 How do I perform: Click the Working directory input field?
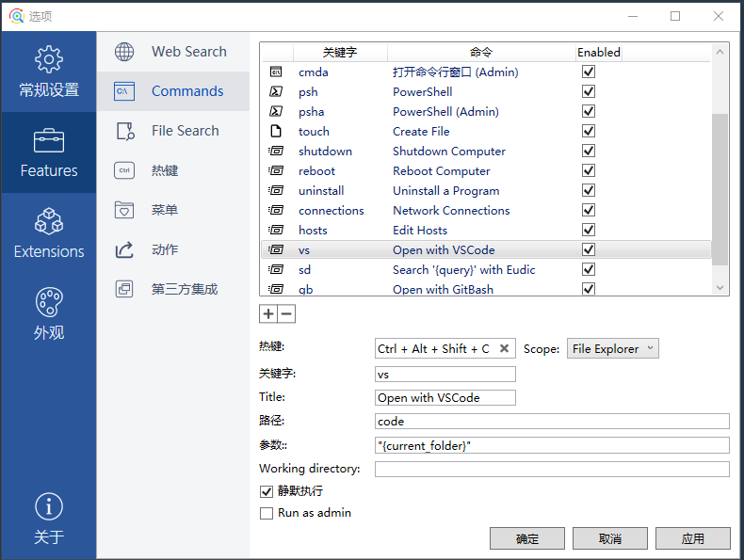(x=552, y=469)
